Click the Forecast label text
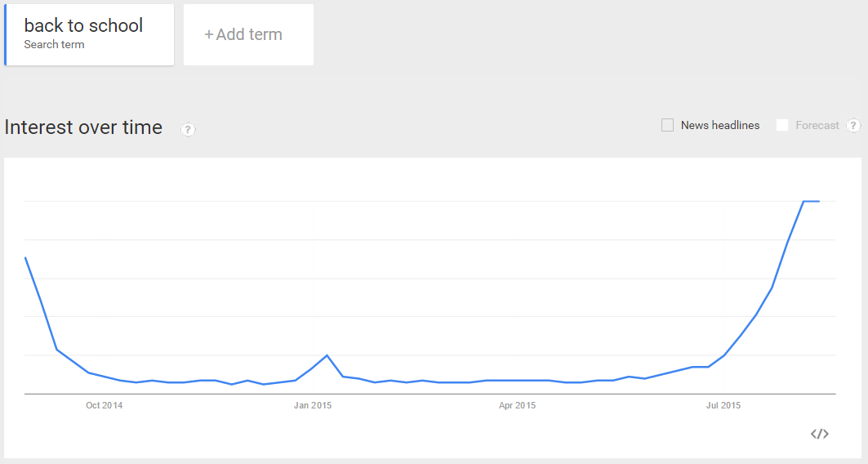The width and height of the screenshot is (868, 464). 817,126
